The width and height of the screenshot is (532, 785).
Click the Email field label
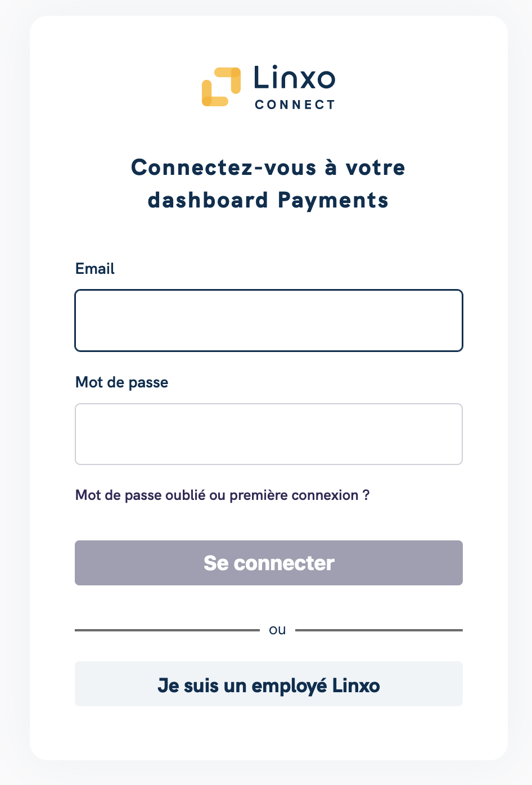(95, 269)
